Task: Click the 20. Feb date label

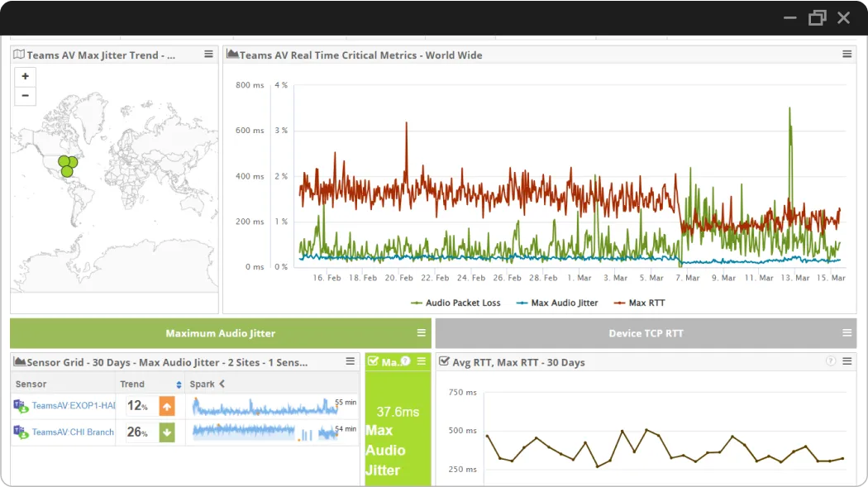Action: [x=398, y=278]
